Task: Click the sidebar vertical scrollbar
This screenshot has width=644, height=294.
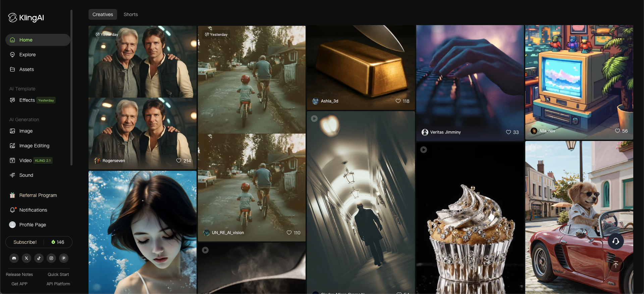Action: (x=71, y=87)
